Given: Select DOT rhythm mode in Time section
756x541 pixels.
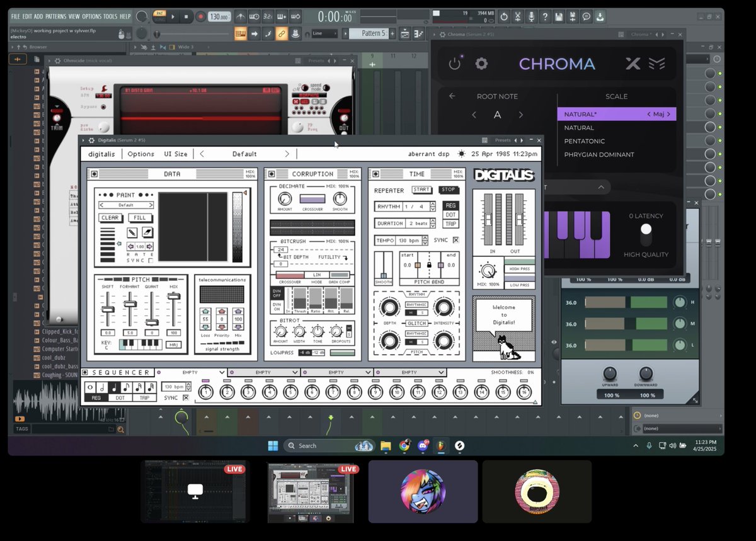Looking at the screenshot, I should 450,215.
